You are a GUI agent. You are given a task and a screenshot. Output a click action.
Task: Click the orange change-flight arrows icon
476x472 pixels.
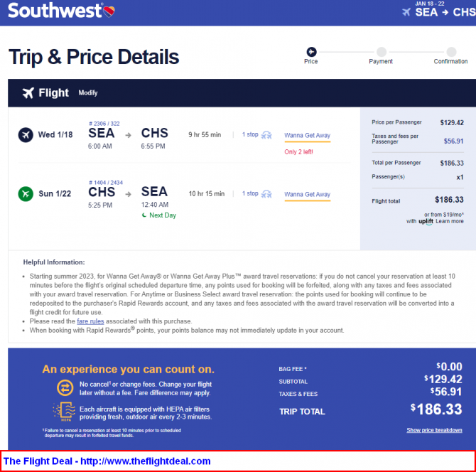[x=65, y=388]
